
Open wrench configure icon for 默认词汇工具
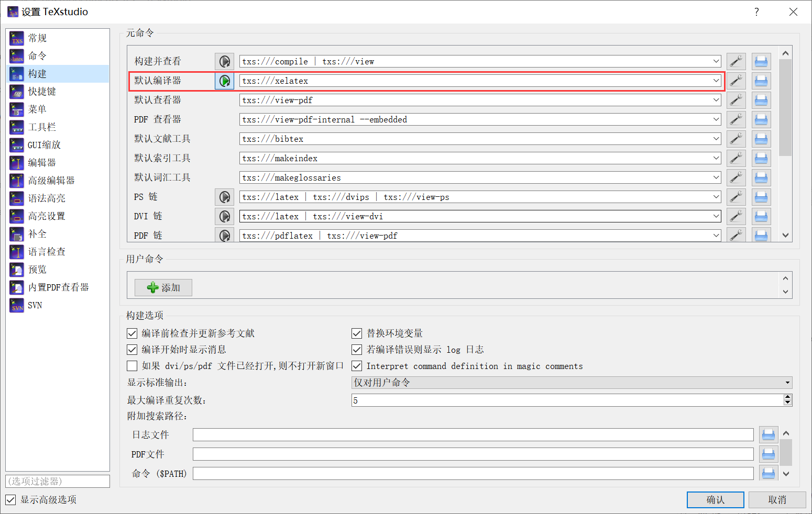tap(736, 177)
